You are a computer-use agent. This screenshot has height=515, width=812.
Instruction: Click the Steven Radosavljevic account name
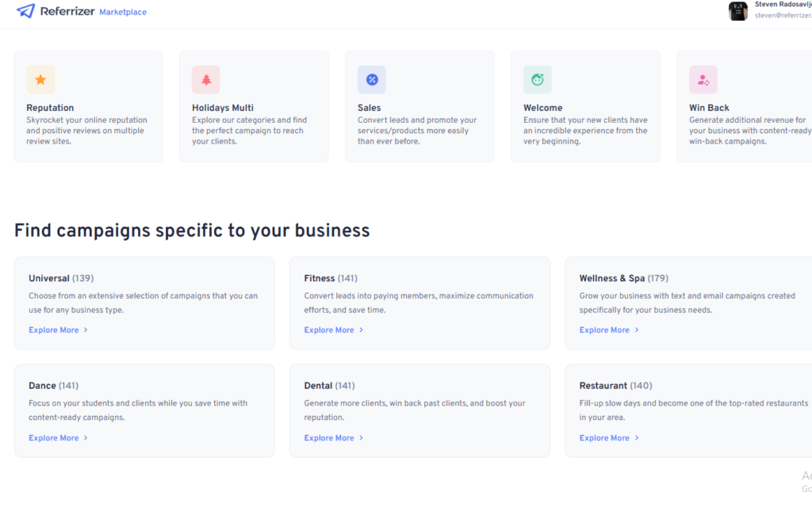tap(783, 4)
